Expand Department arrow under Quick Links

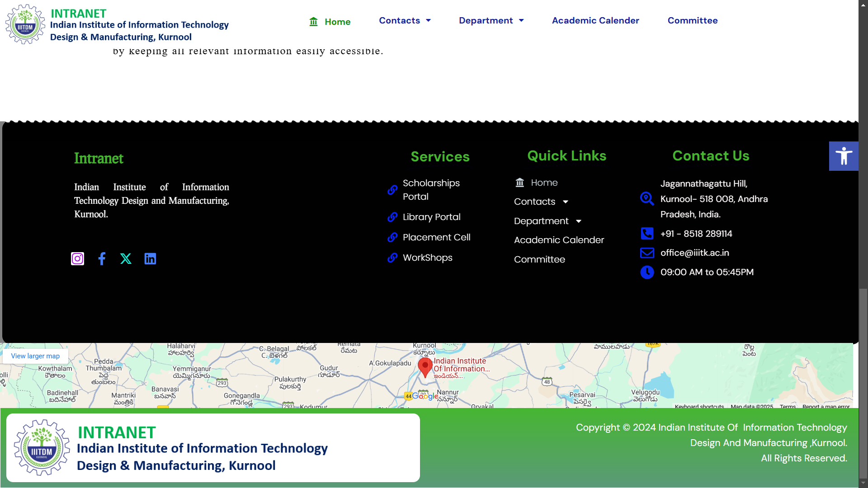click(x=579, y=221)
